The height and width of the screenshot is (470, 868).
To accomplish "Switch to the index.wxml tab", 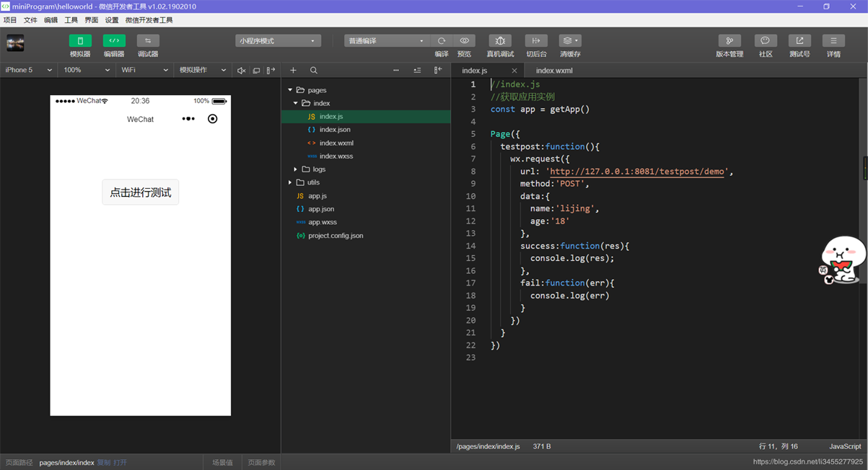I will tap(554, 71).
